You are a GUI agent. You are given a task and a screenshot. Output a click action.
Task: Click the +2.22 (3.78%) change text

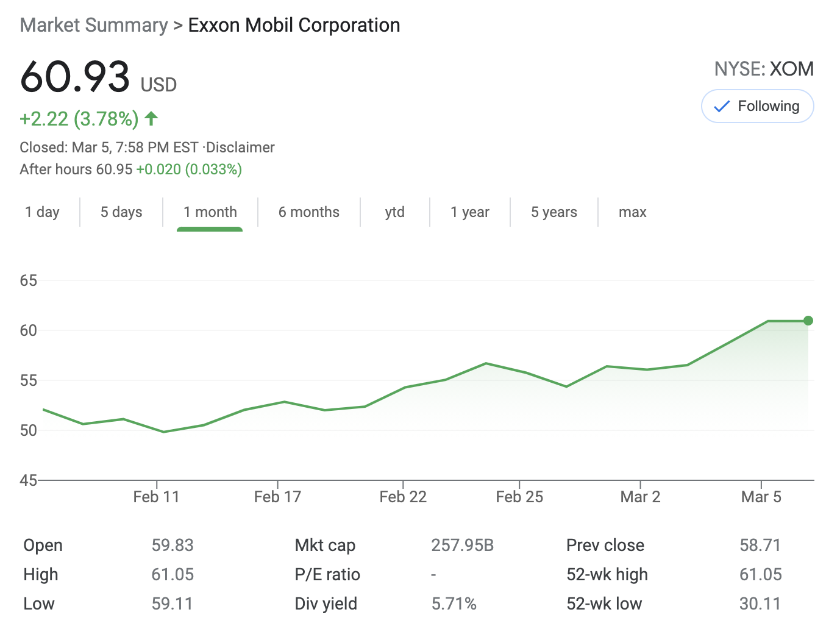tap(79, 118)
